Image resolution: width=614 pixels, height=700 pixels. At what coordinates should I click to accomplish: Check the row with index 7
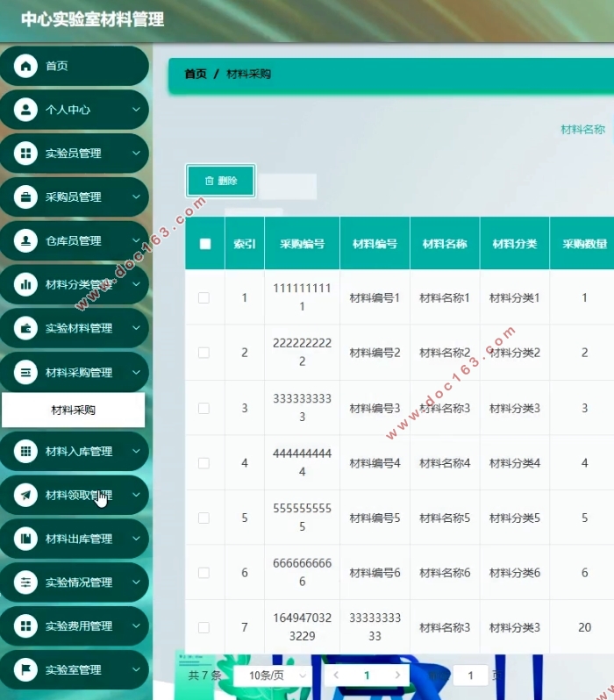[203, 627]
